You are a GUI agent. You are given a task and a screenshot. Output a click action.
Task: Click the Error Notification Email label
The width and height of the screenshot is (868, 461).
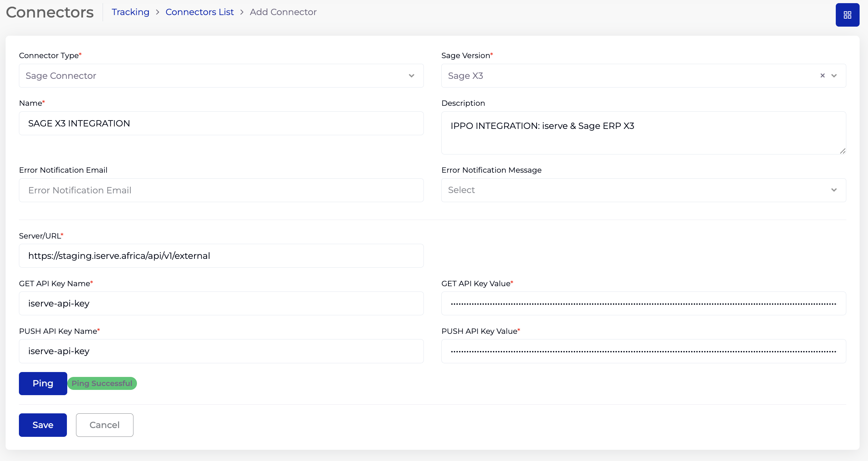pyautogui.click(x=63, y=170)
